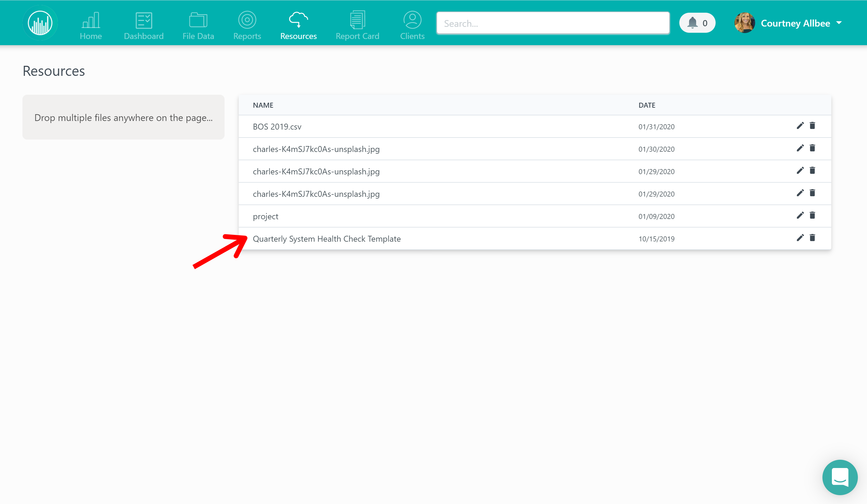This screenshot has height=504, width=867.
Task: Edit the 01/30/2020 charles jpg file
Action: 800,148
